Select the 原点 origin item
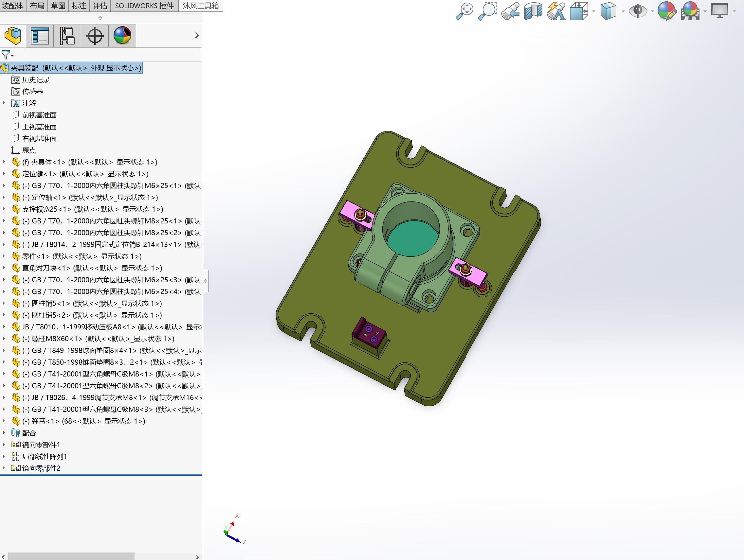Image resolution: width=744 pixels, height=560 pixels. (x=24, y=150)
